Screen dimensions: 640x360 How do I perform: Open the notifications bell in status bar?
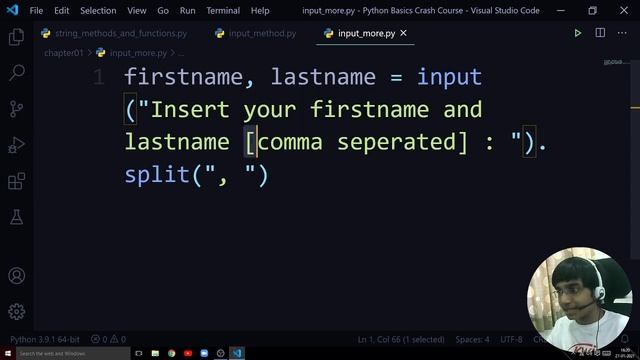pos(624,339)
